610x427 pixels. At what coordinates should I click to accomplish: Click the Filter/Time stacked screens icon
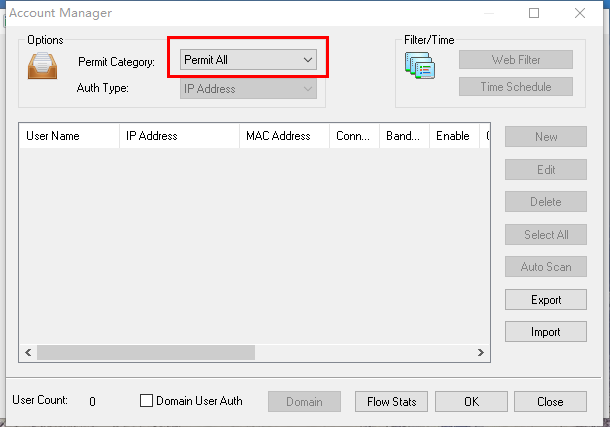[420, 66]
